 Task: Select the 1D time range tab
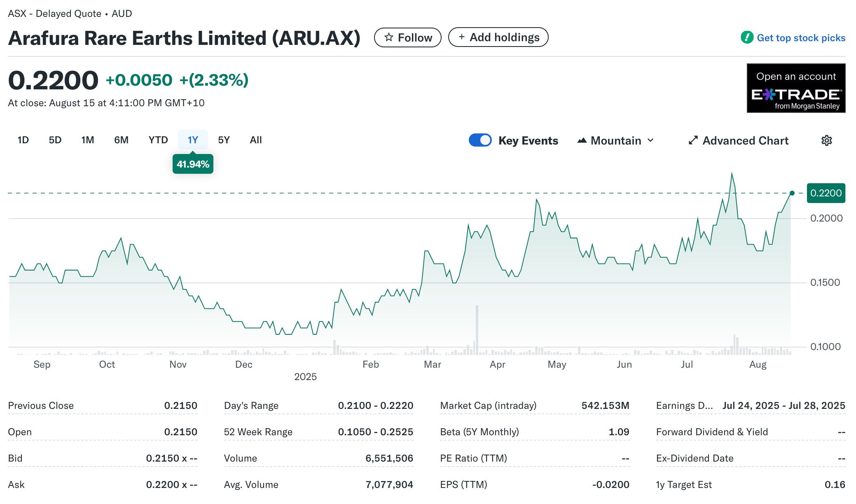(x=23, y=140)
